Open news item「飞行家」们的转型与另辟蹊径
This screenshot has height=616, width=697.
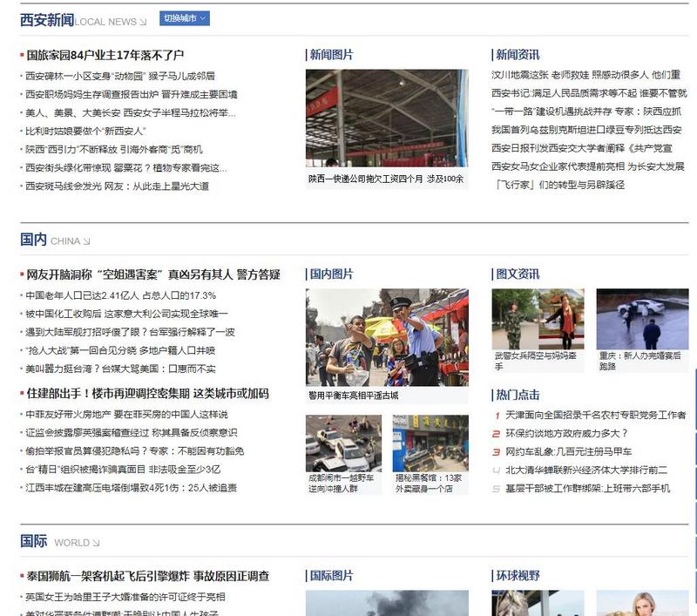click(558, 185)
